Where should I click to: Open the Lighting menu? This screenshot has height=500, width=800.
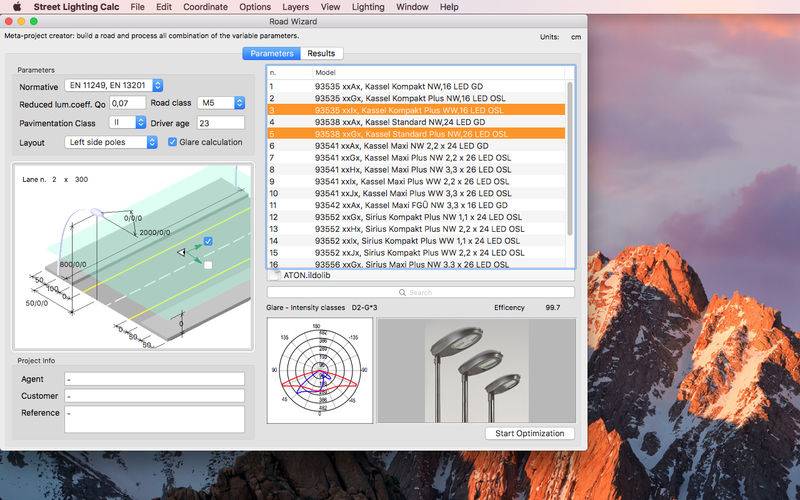[x=368, y=7]
